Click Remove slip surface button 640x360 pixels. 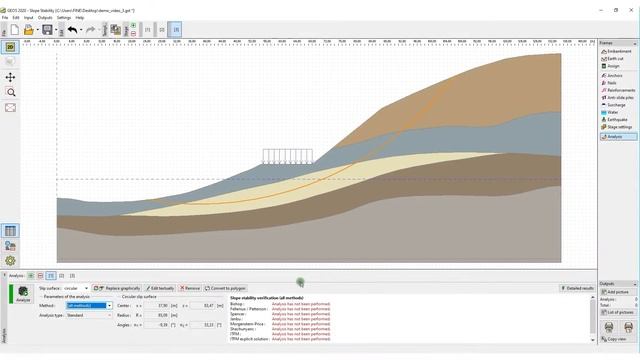click(190, 288)
